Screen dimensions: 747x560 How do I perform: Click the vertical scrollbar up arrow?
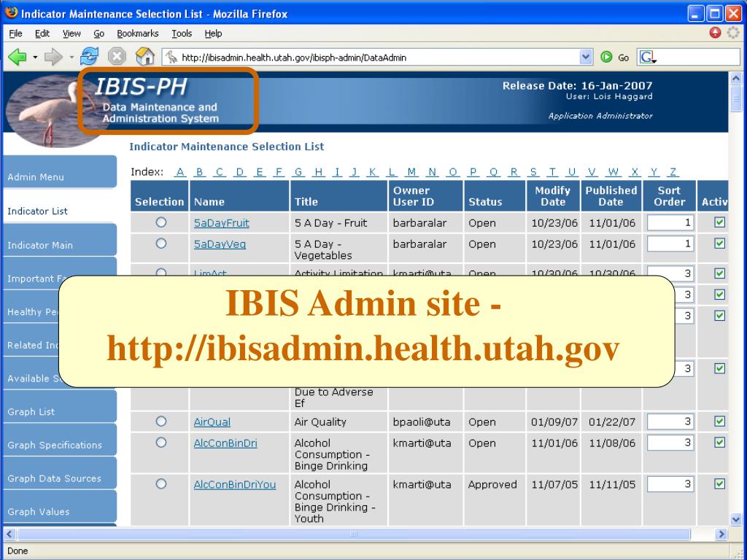click(736, 78)
